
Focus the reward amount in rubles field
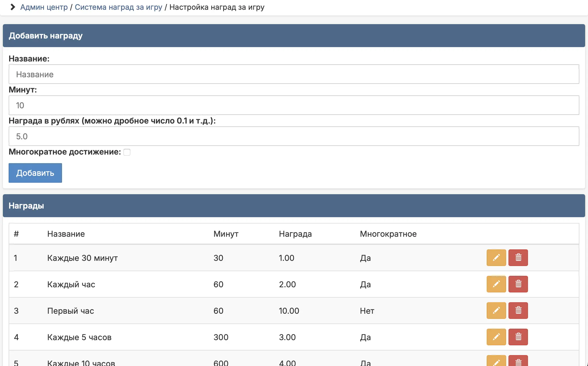(294, 136)
